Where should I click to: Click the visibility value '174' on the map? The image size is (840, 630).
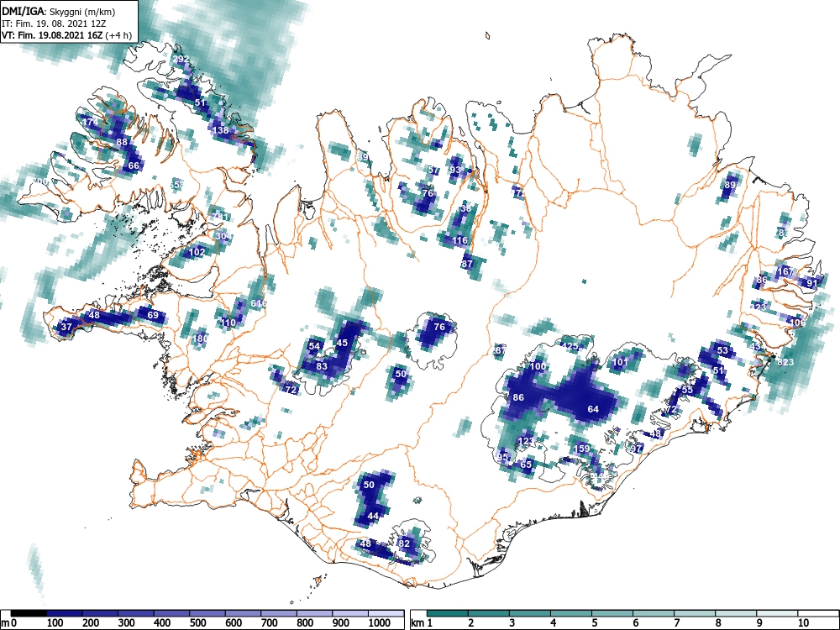(x=91, y=122)
